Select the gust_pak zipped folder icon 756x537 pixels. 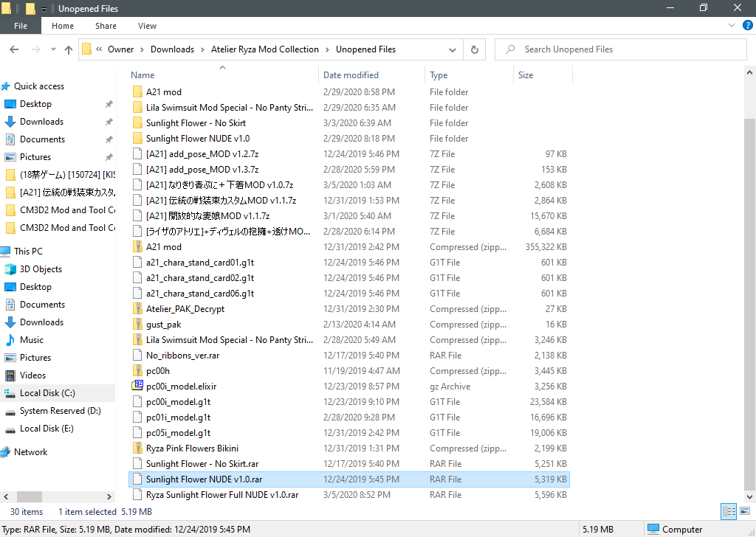137,324
